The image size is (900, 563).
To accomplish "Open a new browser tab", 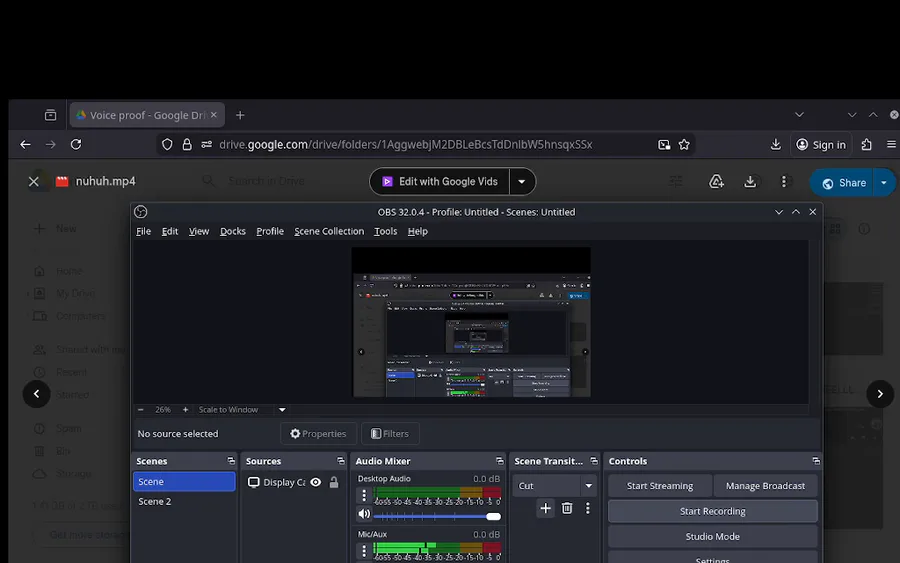I will [x=240, y=115].
